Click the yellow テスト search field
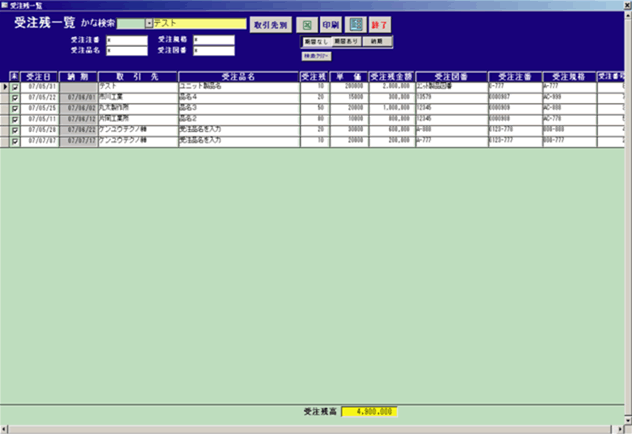Screen dimensions: 632x434 (x=199, y=23)
